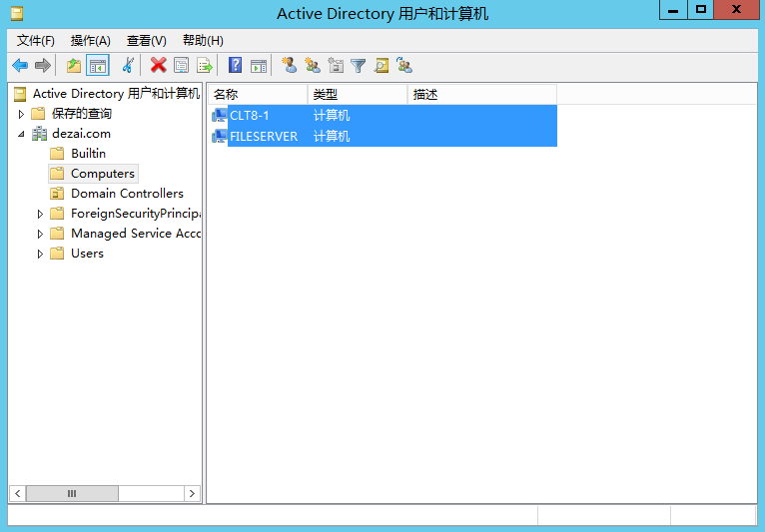765x532 pixels.
Task: Click the FILESERVER computer icon
Action: click(x=220, y=136)
